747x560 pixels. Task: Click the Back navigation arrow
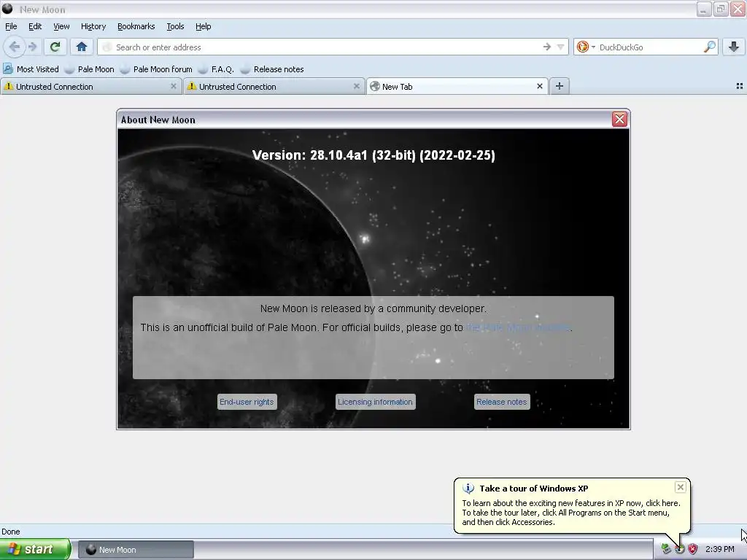pos(15,47)
